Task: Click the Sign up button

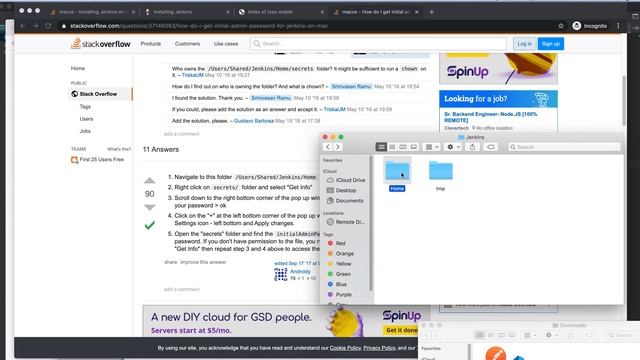Action: [551, 44]
